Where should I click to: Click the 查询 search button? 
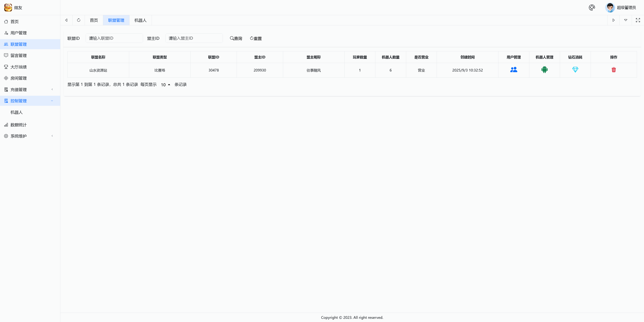[x=236, y=38]
